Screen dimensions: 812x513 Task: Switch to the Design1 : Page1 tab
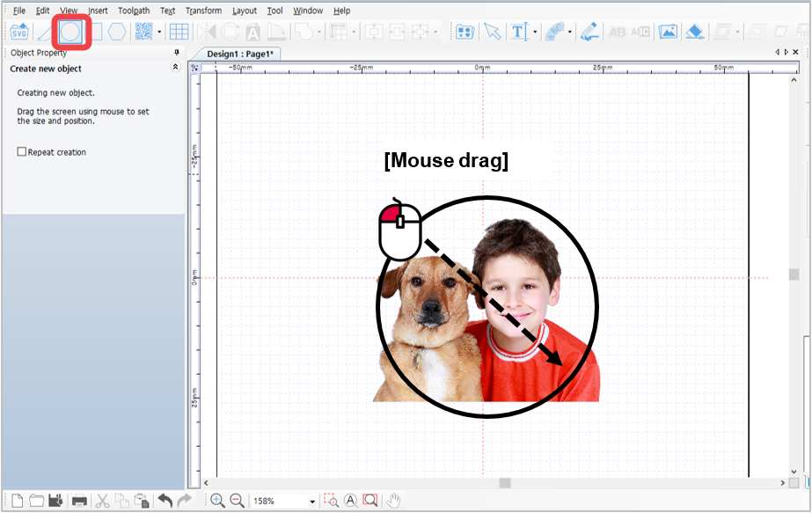tap(240, 54)
